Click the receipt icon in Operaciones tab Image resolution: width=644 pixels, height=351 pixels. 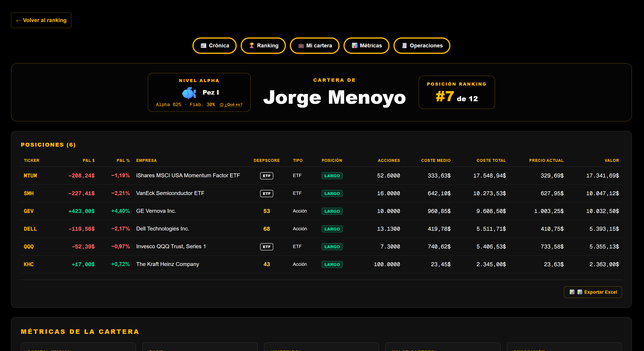[404, 46]
